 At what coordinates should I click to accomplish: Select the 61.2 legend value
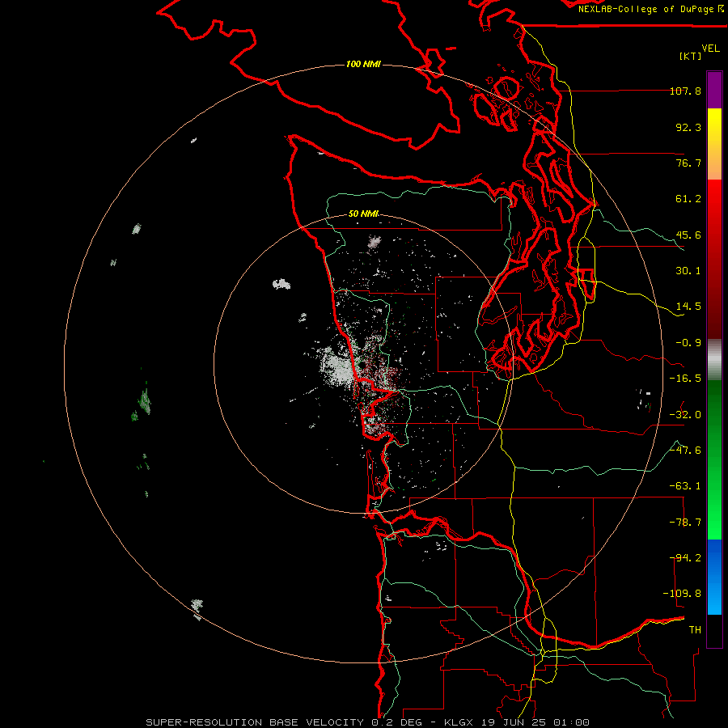(x=688, y=199)
